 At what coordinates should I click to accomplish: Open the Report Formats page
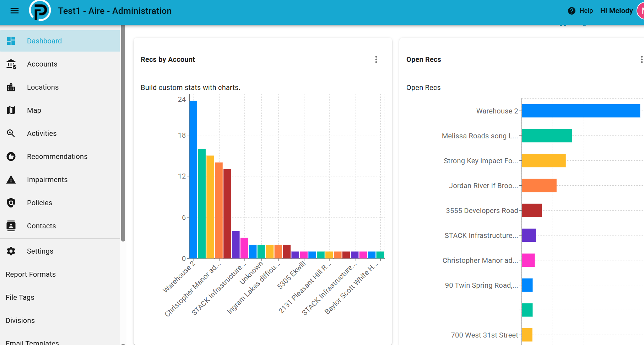pyautogui.click(x=31, y=274)
